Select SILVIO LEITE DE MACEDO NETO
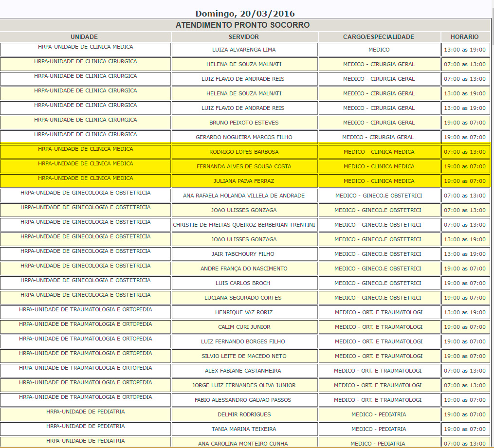The image size is (494, 448). tap(244, 356)
